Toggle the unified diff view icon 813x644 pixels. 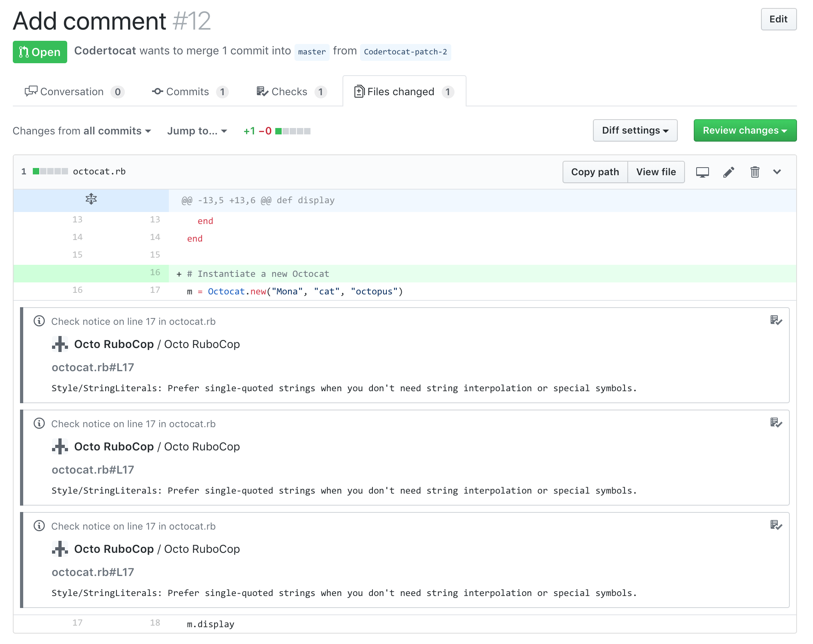click(x=702, y=172)
